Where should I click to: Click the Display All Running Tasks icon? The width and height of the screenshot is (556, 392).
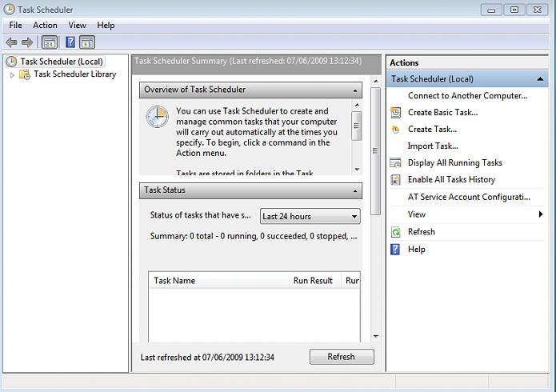click(395, 163)
